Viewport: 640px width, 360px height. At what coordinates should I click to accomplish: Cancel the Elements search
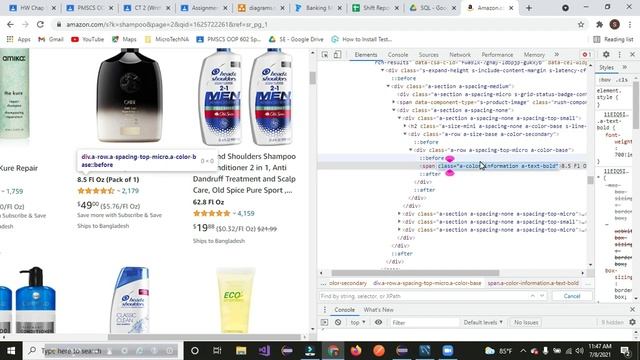point(572,296)
